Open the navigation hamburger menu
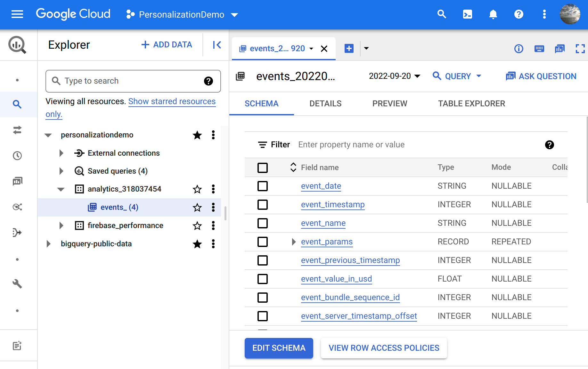The width and height of the screenshot is (588, 369). tap(17, 14)
